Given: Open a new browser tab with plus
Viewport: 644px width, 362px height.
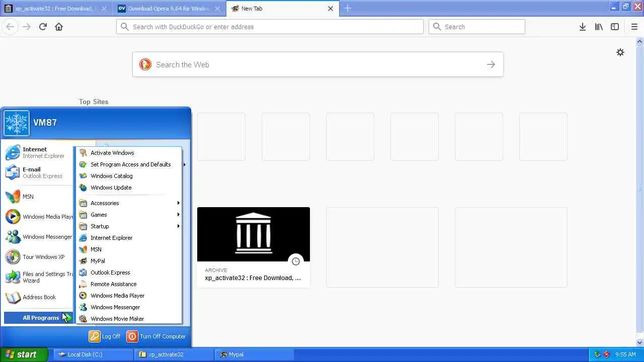Looking at the screenshot, I should (348, 8).
